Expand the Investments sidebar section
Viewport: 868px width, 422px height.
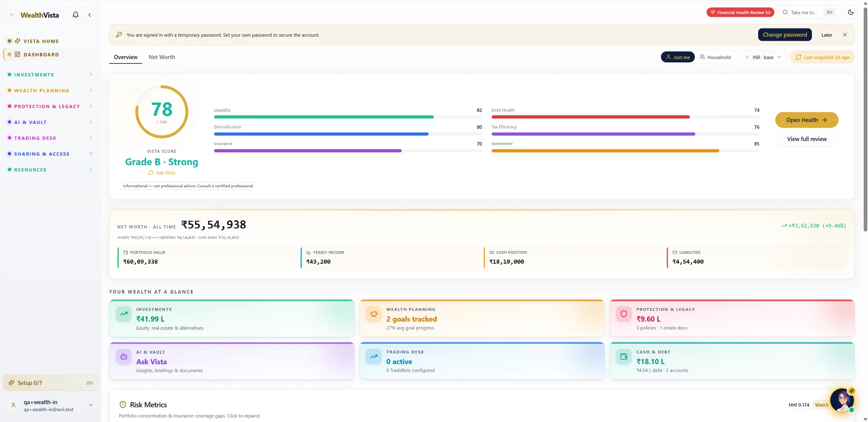coord(50,75)
